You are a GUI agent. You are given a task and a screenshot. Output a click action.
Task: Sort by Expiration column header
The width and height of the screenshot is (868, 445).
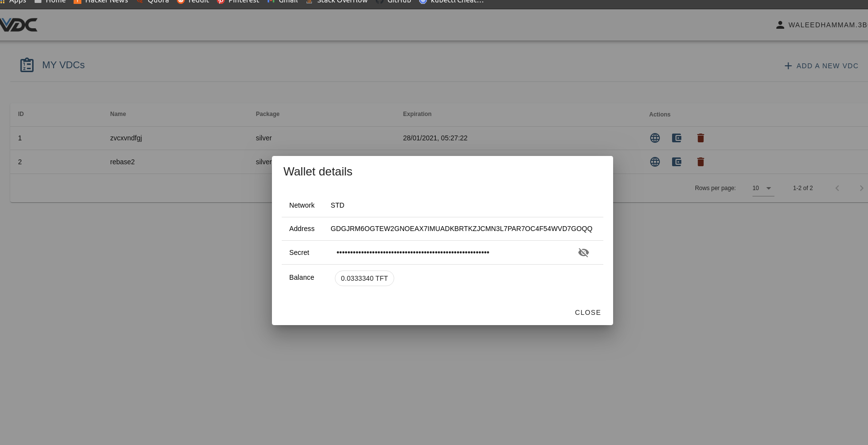pyautogui.click(x=417, y=114)
